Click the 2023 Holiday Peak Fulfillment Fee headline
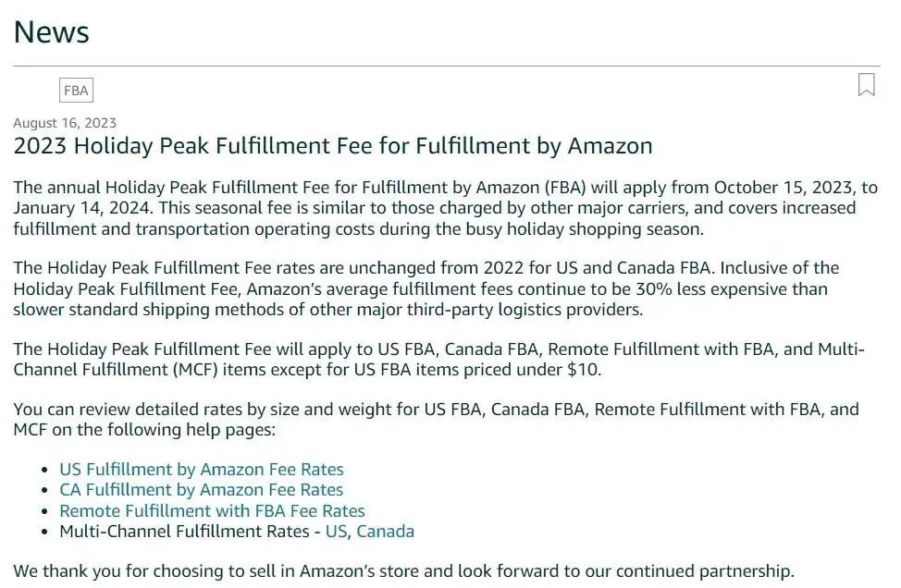 pyautogui.click(x=332, y=146)
